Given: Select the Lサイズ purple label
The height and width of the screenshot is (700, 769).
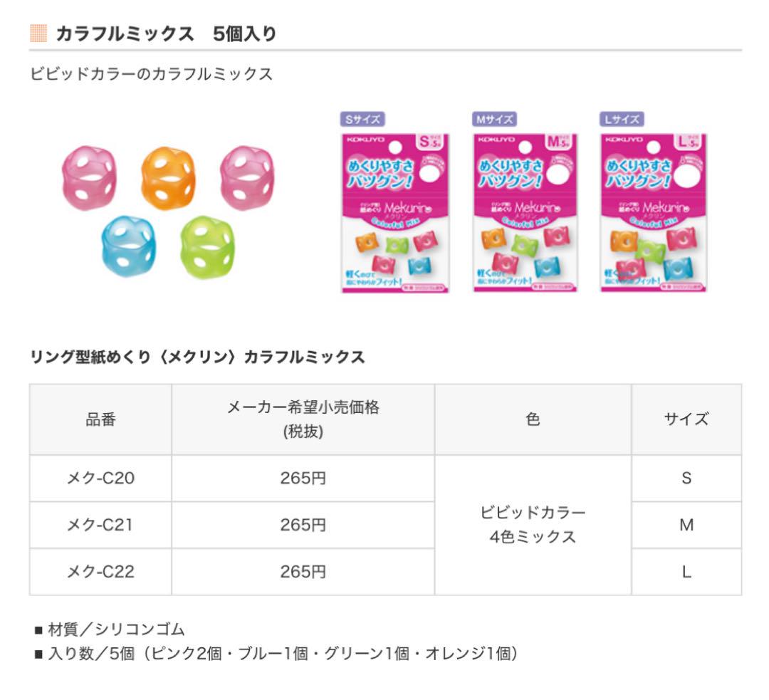Looking at the screenshot, I should click(x=622, y=119).
